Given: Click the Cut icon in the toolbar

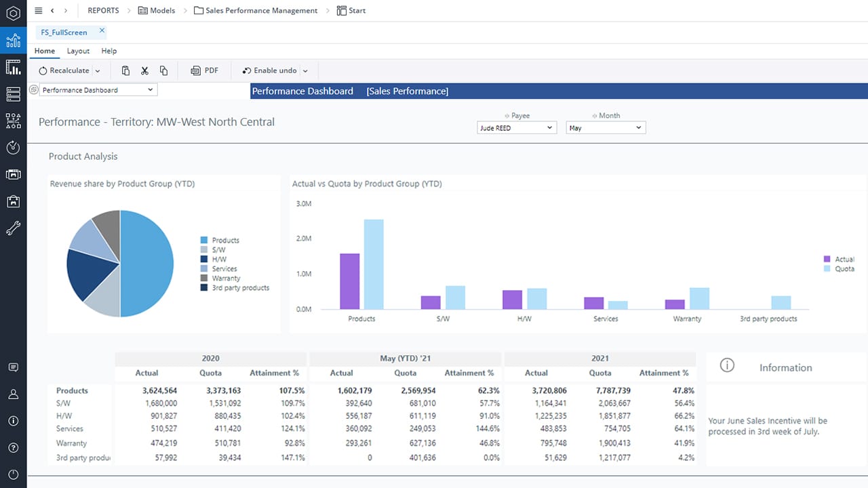Looking at the screenshot, I should [x=144, y=70].
